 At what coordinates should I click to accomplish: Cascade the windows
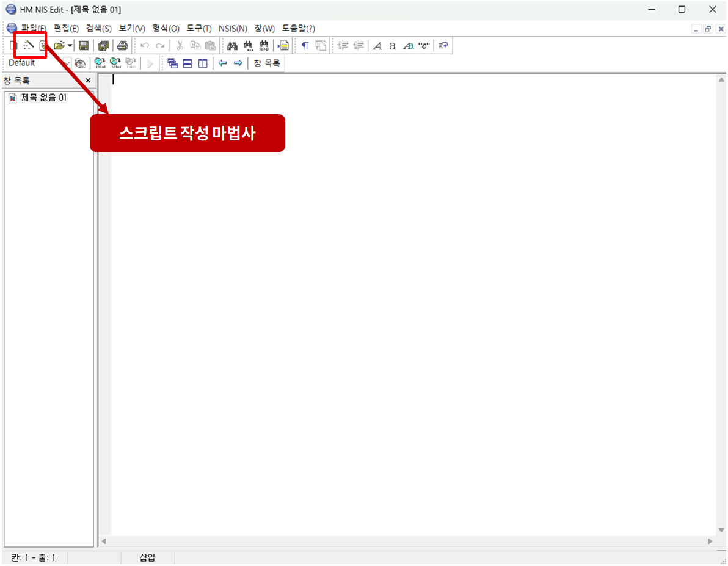pos(172,63)
